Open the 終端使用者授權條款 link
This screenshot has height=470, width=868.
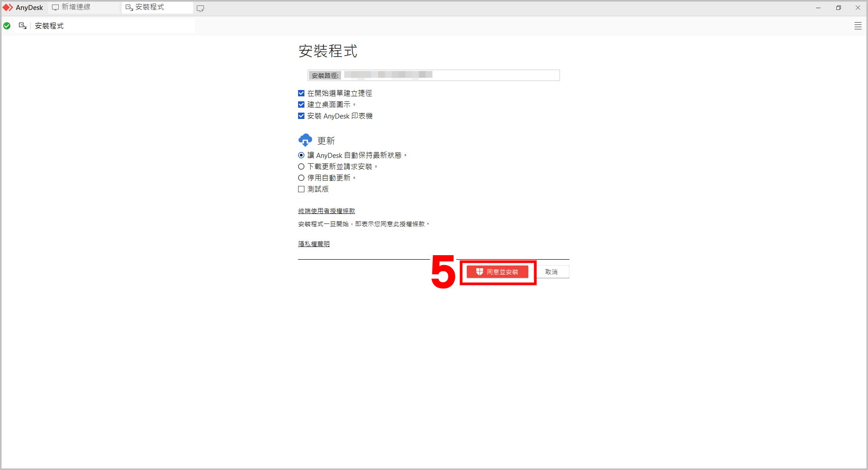(327, 211)
